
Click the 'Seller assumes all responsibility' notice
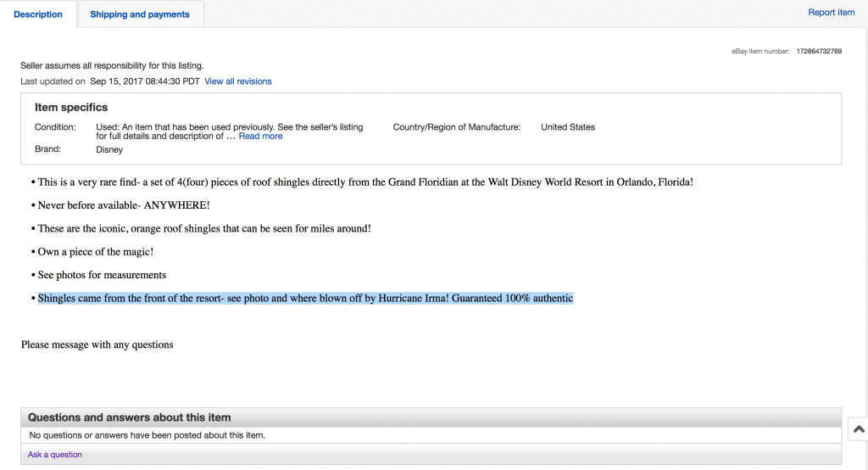(x=112, y=65)
